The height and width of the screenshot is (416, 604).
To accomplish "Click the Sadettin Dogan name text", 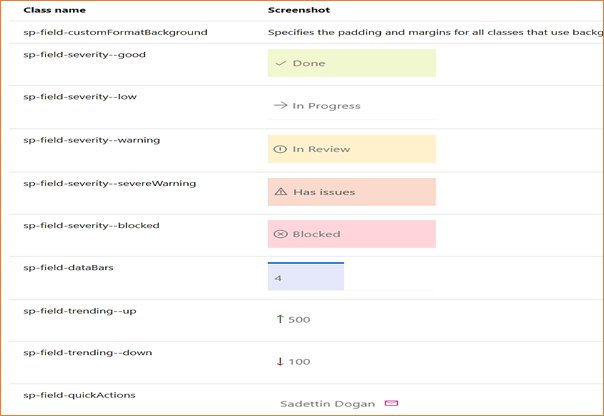I will click(327, 404).
